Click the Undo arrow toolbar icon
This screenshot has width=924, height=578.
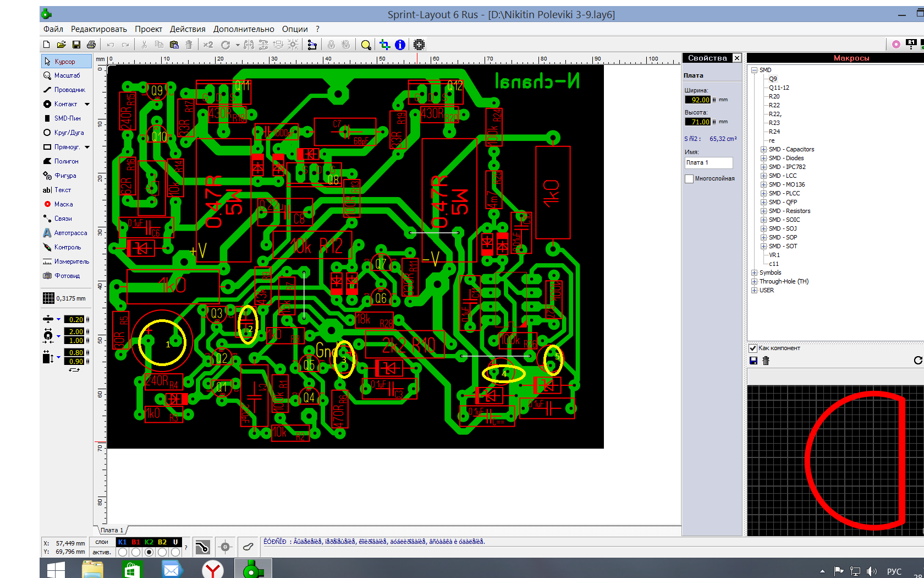(111, 45)
